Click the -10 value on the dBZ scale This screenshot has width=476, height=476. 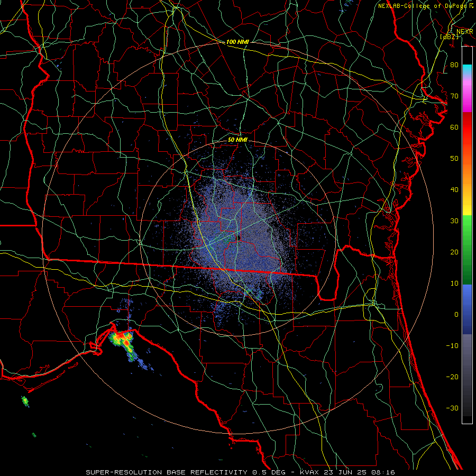452,346
